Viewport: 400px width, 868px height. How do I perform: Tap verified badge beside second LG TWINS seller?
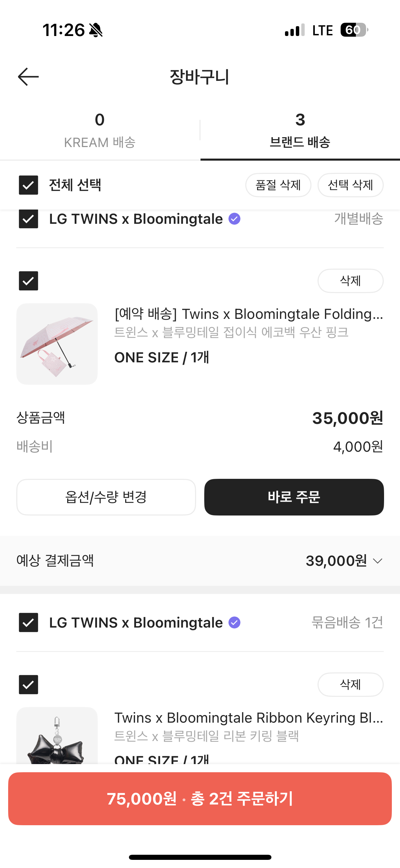coord(234,622)
